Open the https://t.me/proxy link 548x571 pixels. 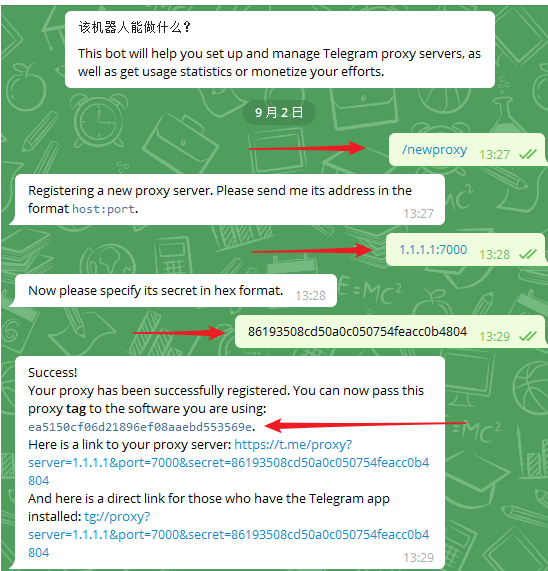pyautogui.click(x=229, y=462)
